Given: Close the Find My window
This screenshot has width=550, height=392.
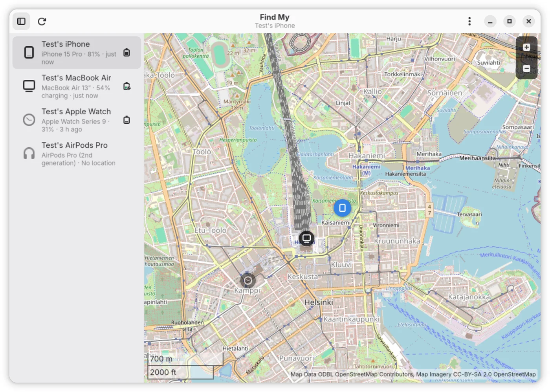Looking at the screenshot, I should [x=529, y=21].
